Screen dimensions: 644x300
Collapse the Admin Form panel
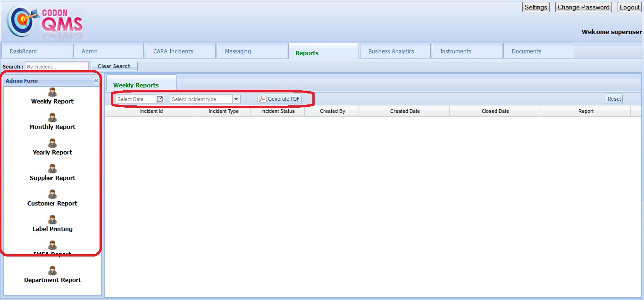click(x=96, y=81)
